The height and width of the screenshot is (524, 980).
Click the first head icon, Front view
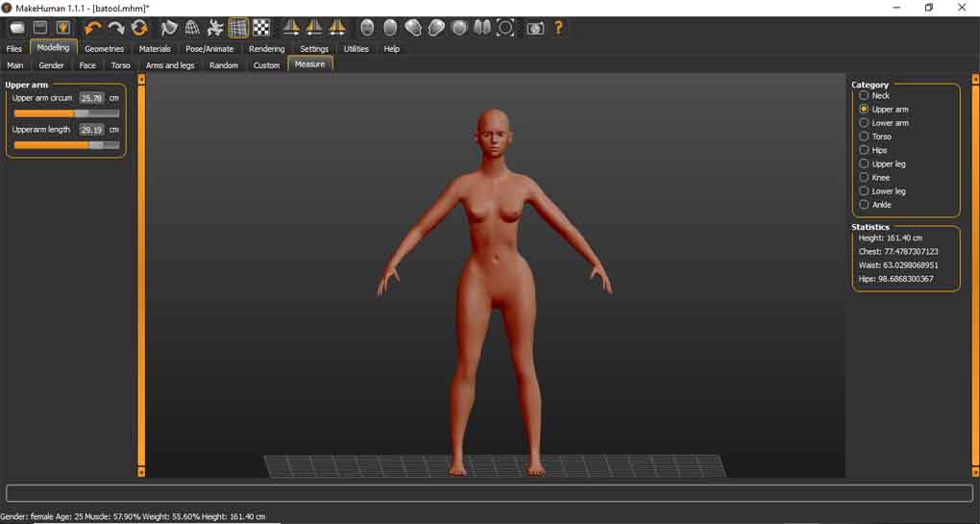coord(367,28)
